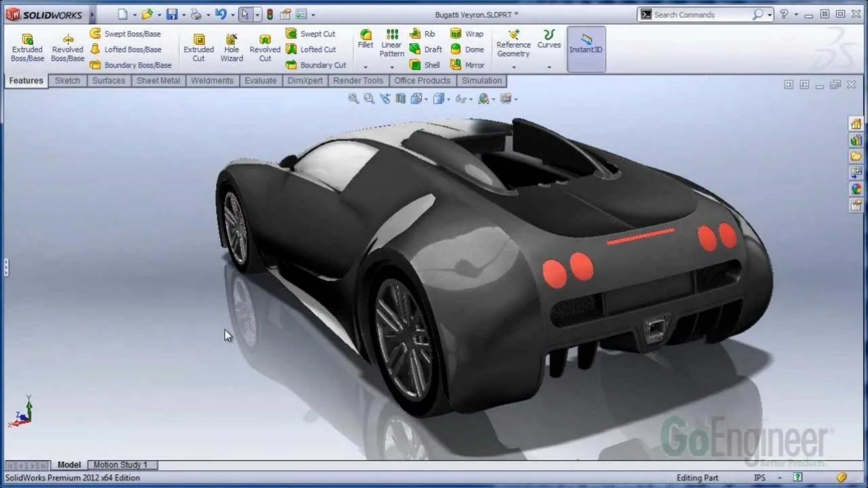Switch to the Surfaces tab
The width and height of the screenshot is (868, 488).
pyautogui.click(x=108, y=81)
